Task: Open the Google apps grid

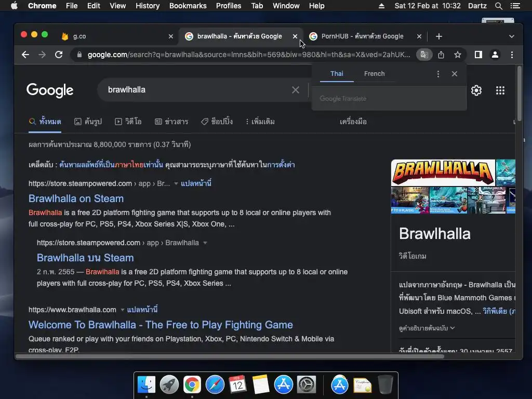Action: point(500,90)
